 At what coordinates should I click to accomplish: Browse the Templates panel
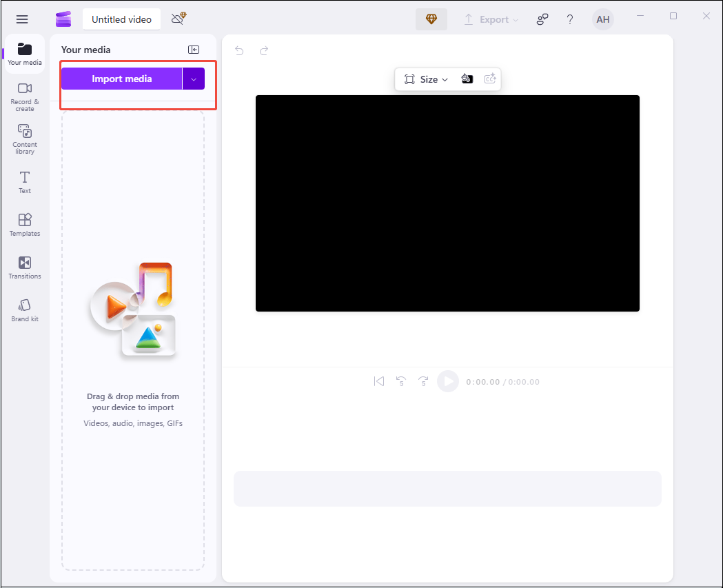pyautogui.click(x=24, y=225)
